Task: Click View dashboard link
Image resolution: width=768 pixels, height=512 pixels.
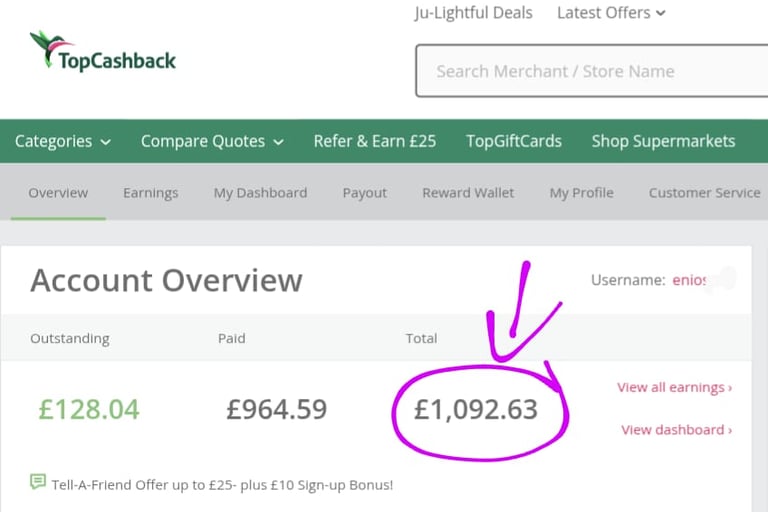Action: (x=676, y=430)
